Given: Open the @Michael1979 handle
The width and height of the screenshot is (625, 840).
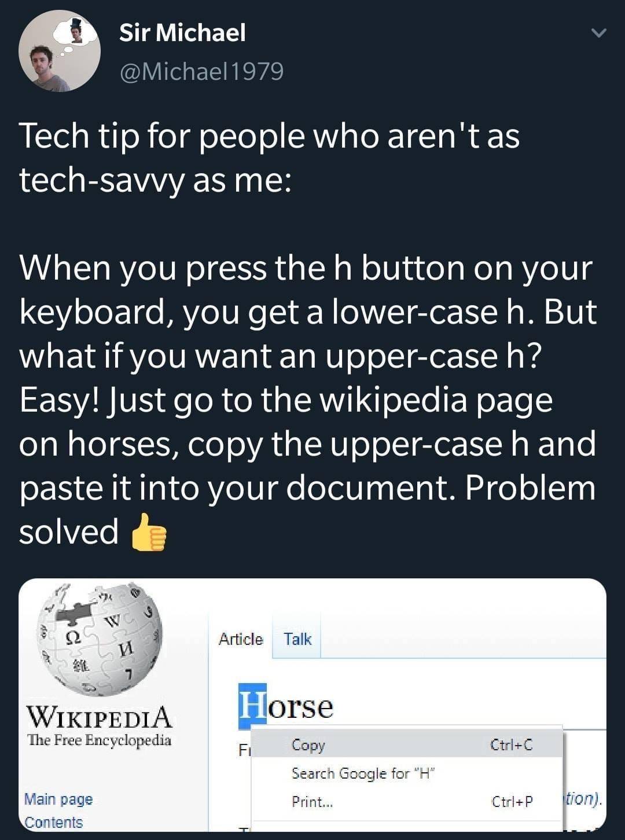Looking at the screenshot, I should (201, 71).
